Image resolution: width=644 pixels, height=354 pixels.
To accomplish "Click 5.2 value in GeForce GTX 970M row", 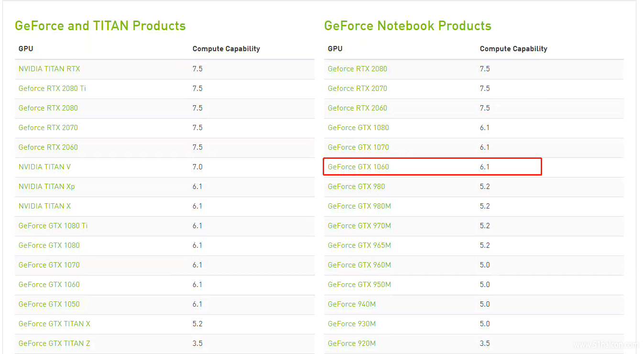I will click(x=485, y=226).
